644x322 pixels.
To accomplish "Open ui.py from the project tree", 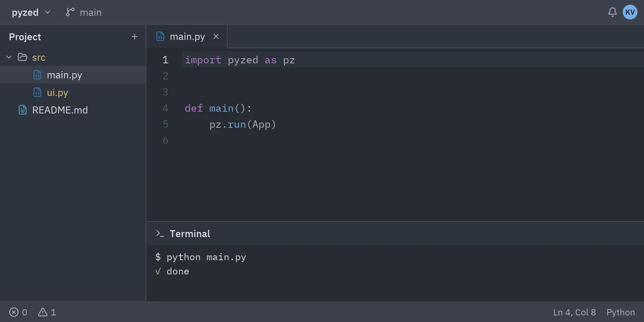I will (x=73, y=92).
